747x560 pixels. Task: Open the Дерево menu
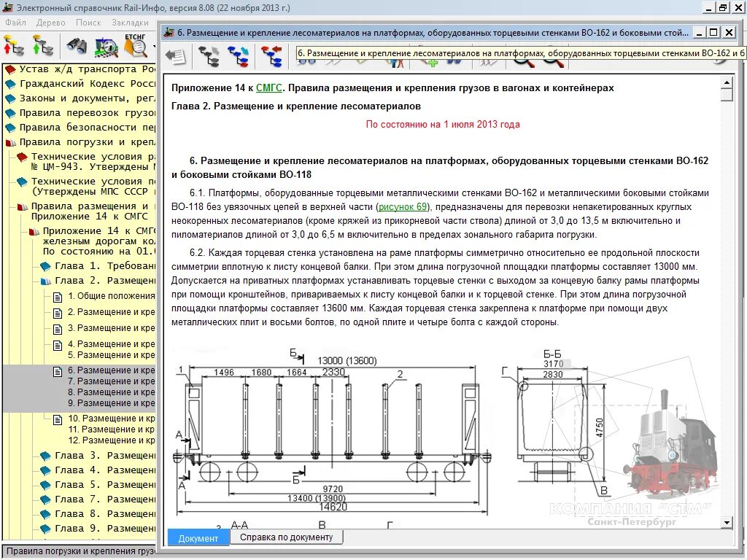[50, 23]
